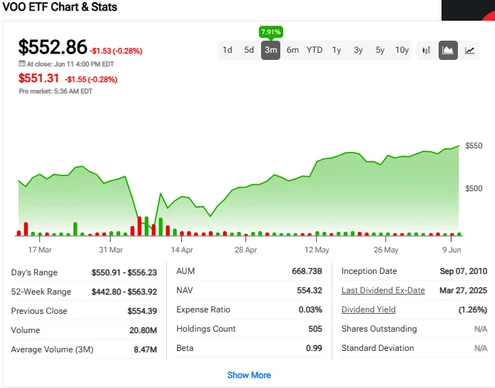Viewport: 495px width, 388px height.
Task: Click the $551.31 pre-market price
Action: [x=39, y=78]
